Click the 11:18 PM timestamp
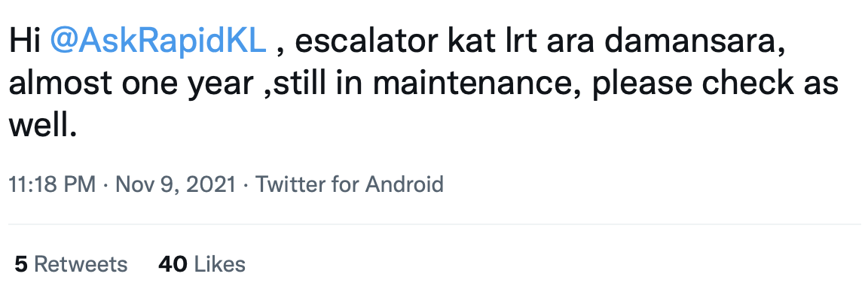The image size is (868, 289). click(x=52, y=184)
